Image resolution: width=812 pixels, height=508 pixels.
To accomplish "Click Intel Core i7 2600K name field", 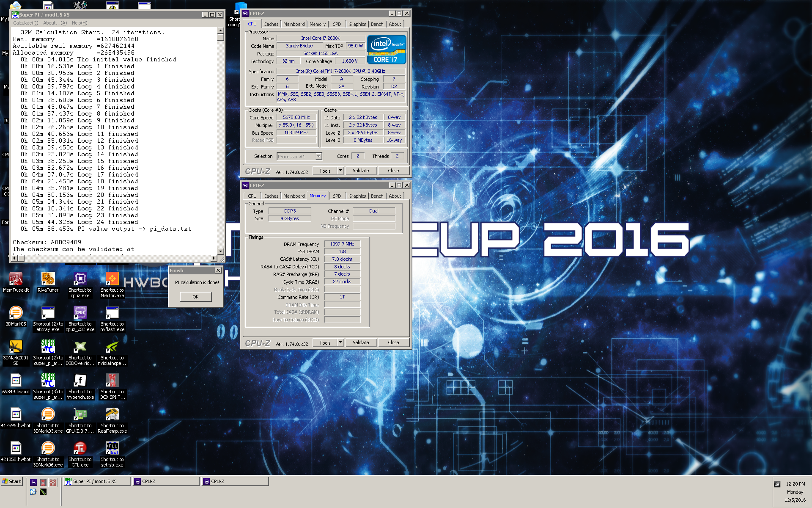I will pyautogui.click(x=321, y=38).
